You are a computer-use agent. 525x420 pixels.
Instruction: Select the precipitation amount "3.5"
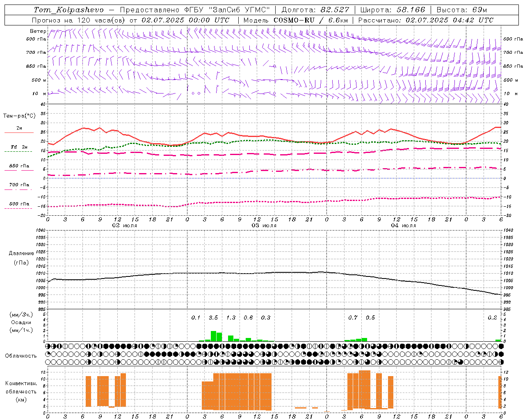tap(213, 317)
